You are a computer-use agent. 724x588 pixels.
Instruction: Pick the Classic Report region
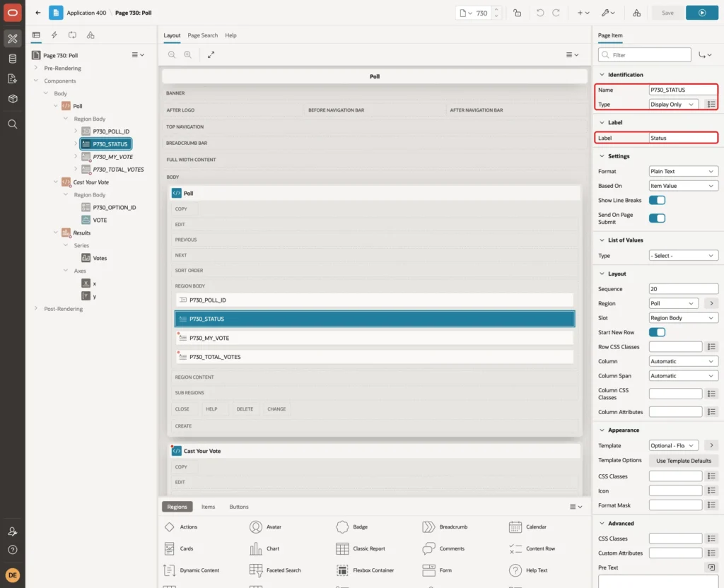(361, 548)
